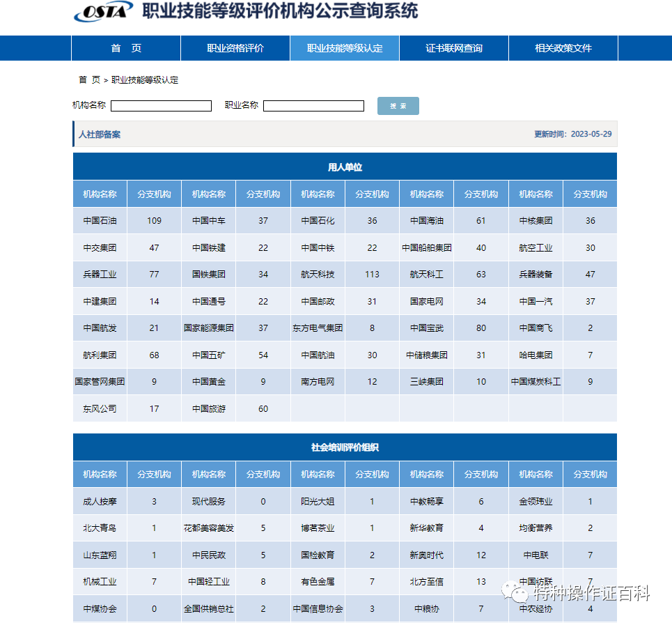Open the 哈电集团 institution entry
Viewport: 672px width, 623px height.
click(536, 355)
